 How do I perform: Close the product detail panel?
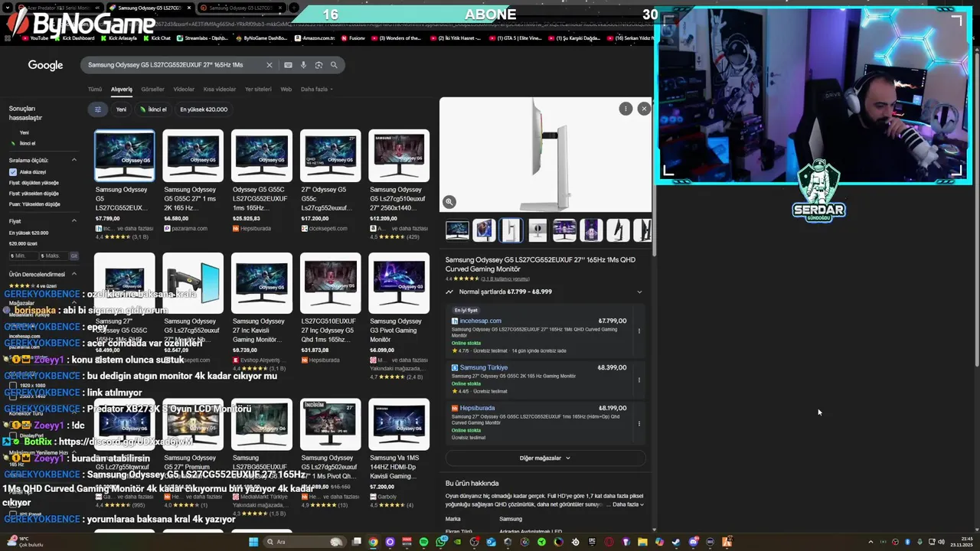click(x=644, y=109)
